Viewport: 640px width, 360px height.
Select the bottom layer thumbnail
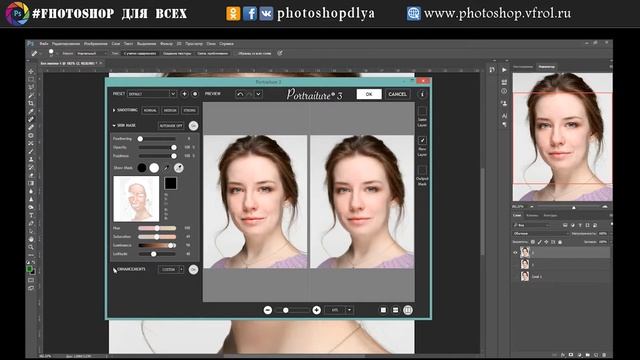[524, 276]
